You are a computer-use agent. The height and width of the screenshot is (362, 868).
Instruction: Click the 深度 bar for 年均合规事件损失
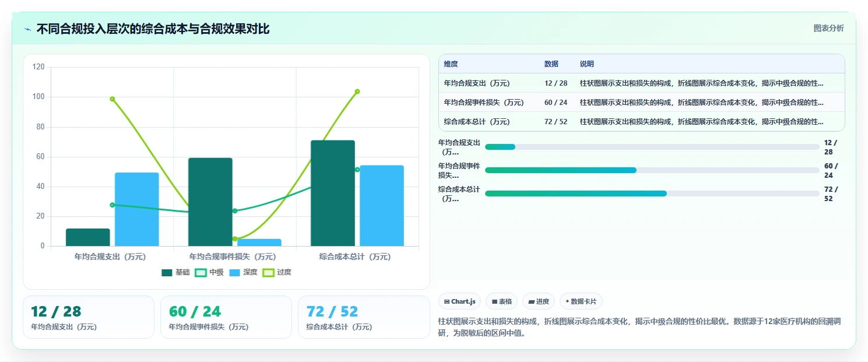259,242
